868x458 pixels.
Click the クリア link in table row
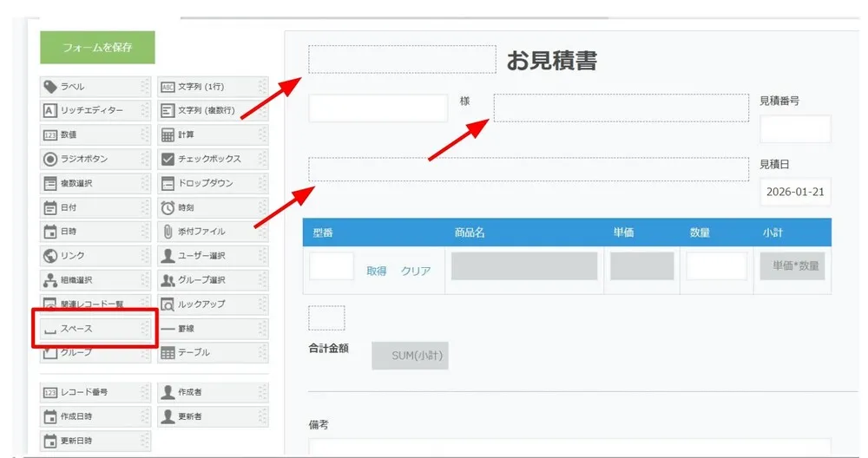click(x=416, y=271)
